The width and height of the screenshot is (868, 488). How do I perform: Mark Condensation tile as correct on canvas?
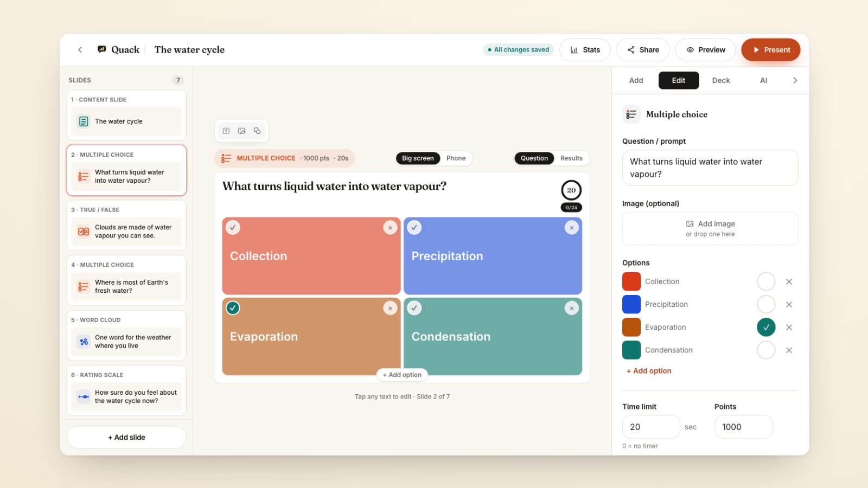[414, 308]
